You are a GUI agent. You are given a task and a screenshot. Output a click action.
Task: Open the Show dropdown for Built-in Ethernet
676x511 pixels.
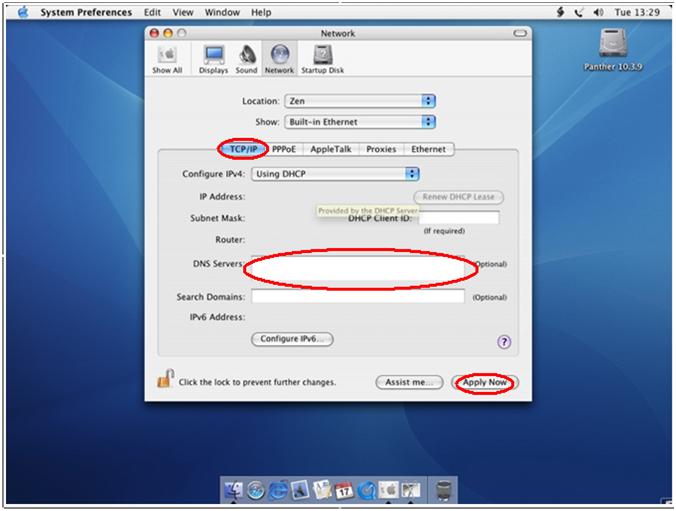360,122
